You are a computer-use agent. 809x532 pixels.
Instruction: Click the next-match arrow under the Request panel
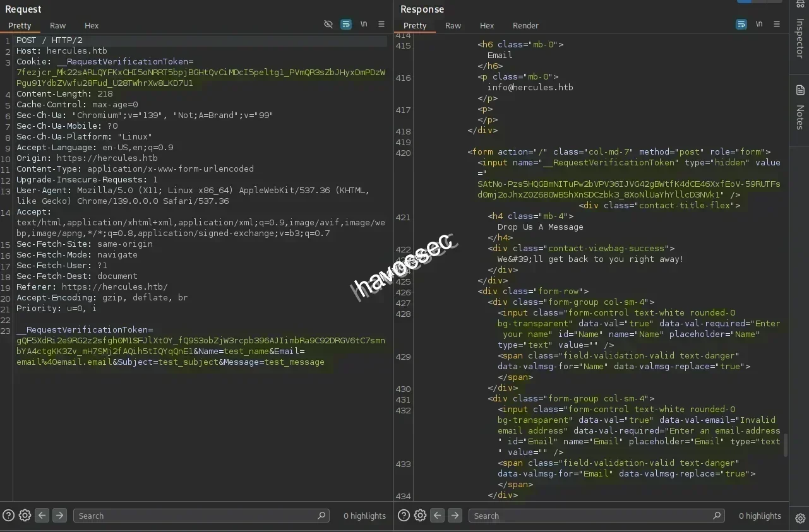pyautogui.click(x=59, y=515)
